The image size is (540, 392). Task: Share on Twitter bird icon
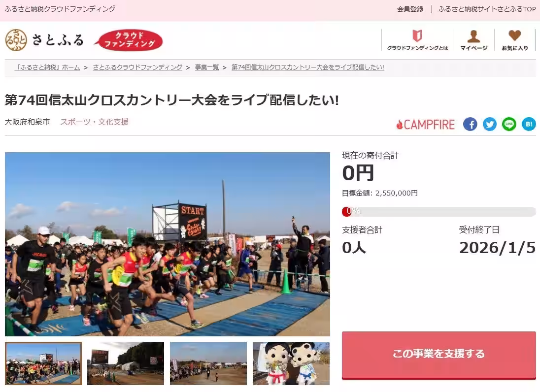(489, 124)
